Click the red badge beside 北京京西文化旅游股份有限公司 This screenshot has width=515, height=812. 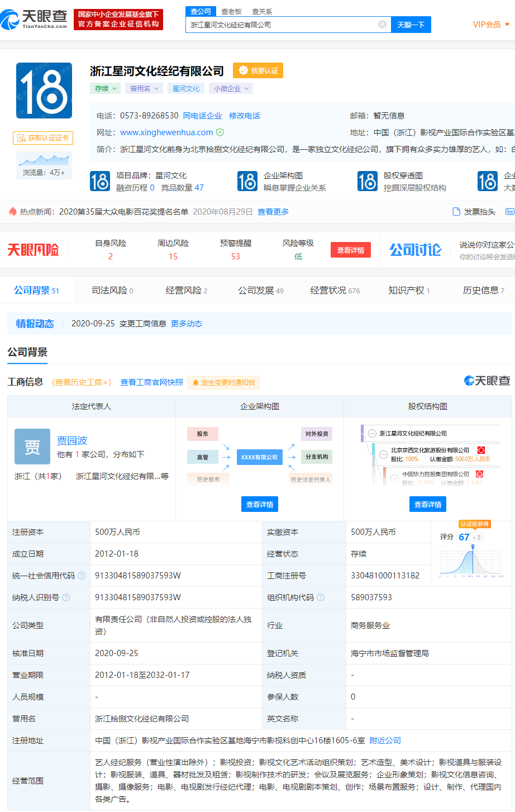[x=481, y=450]
